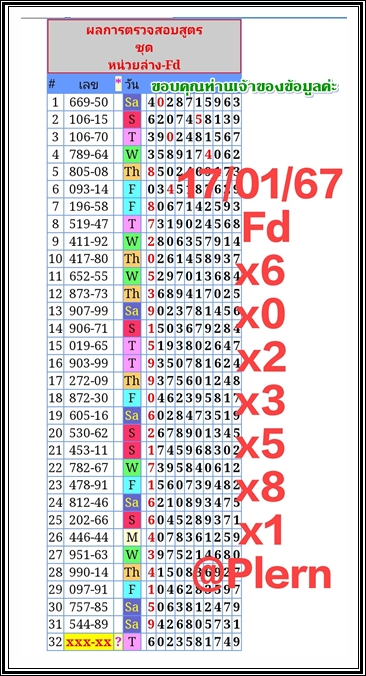Select the เลข column header
The width and height of the screenshot is (366, 676).
[89, 85]
